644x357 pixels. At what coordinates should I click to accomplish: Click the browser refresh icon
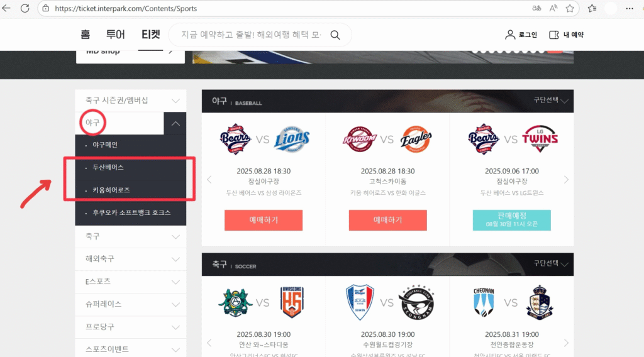click(25, 8)
